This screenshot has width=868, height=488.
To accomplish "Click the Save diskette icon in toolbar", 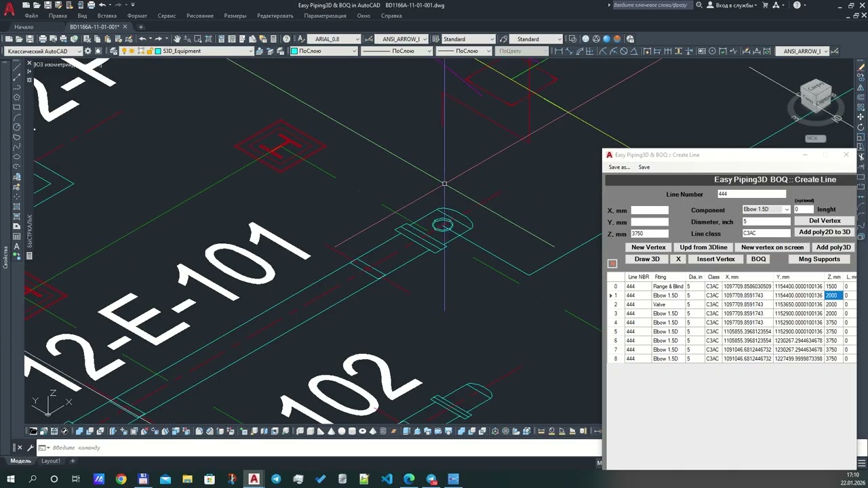I will 30,39.
